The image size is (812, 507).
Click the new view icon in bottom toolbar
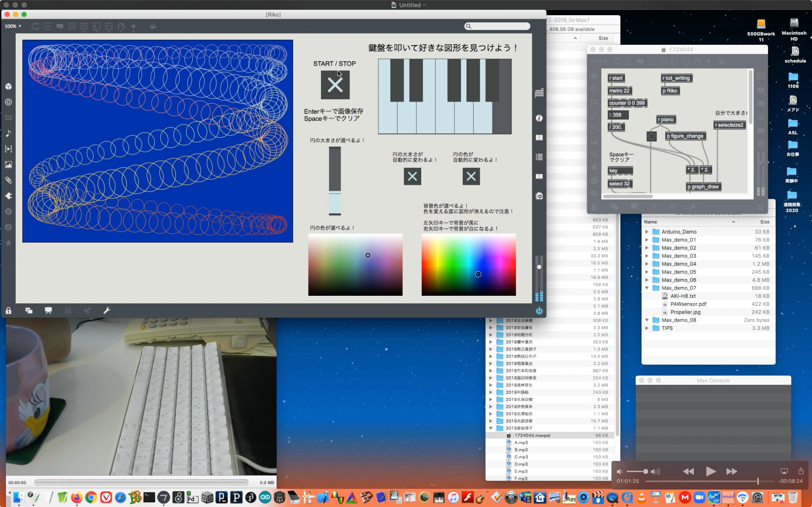[x=29, y=311]
